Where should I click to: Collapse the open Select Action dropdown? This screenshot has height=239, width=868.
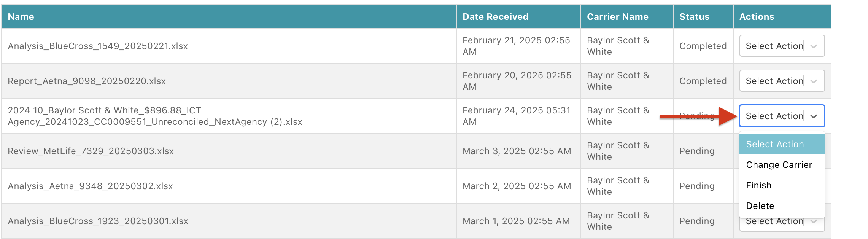pos(782,116)
